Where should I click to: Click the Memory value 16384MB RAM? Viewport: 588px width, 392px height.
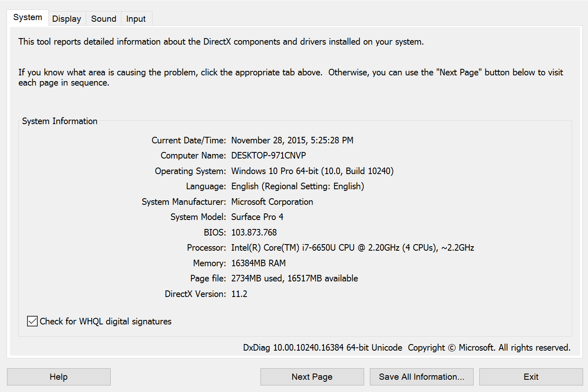[258, 263]
